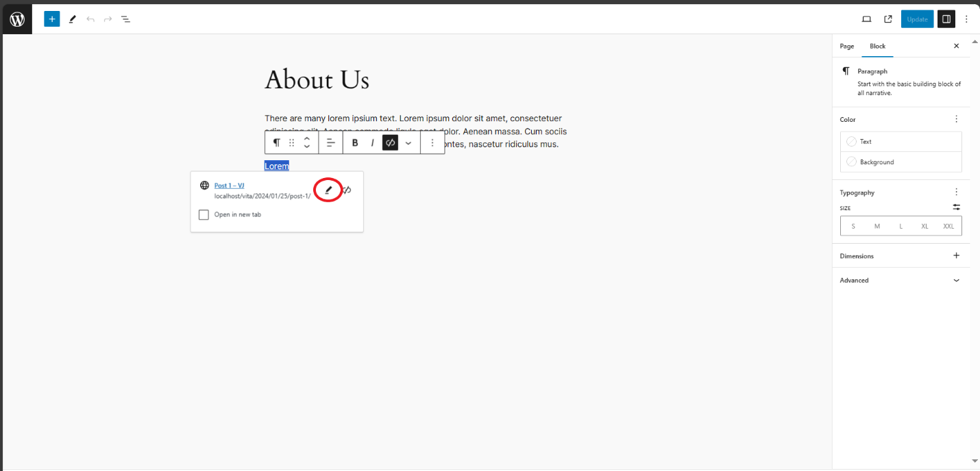Switch to the Page tab
This screenshot has width=980, height=471.
pyautogui.click(x=847, y=46)
